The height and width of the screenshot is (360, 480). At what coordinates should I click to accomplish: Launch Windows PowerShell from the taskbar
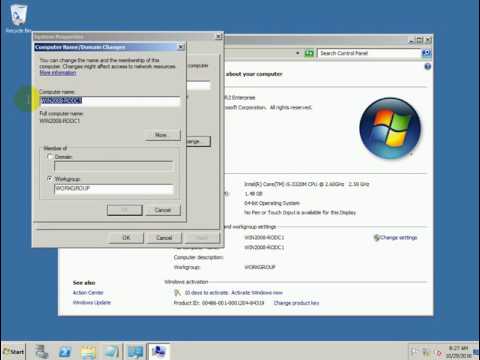[65, 352]
